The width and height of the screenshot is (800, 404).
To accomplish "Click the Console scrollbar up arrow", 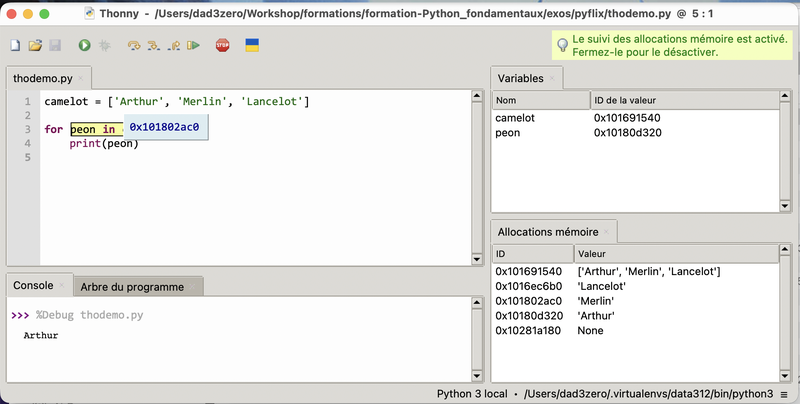I will point(477,302).
